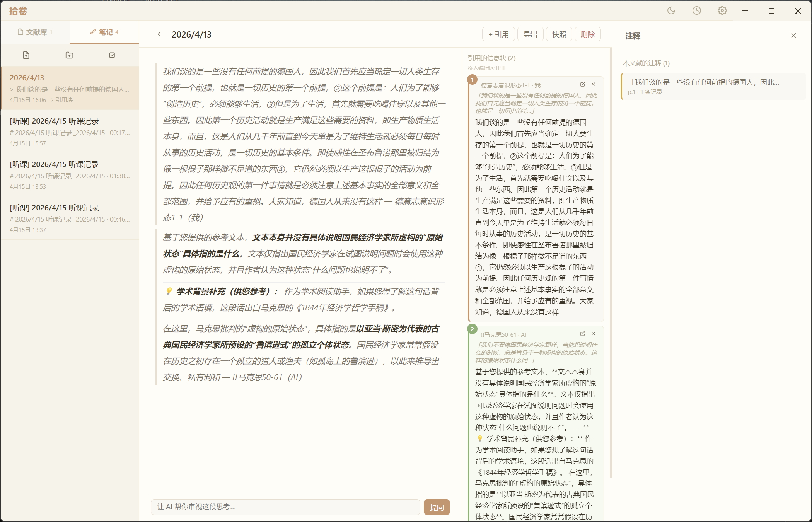Viewport: 812px width, 522px height.
Task: Click the 删除 delete button
Action: (588, 34)
